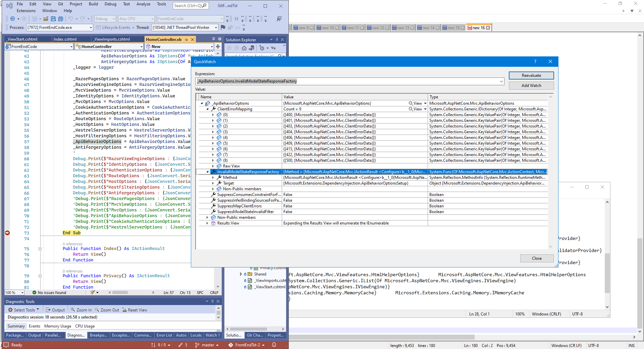
Task: Switch to the Locals tab
Action: click(196, 335)
